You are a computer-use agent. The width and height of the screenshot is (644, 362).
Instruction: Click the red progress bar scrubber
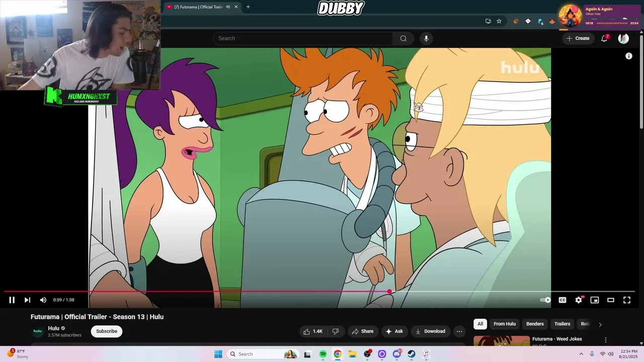[389, 292]
